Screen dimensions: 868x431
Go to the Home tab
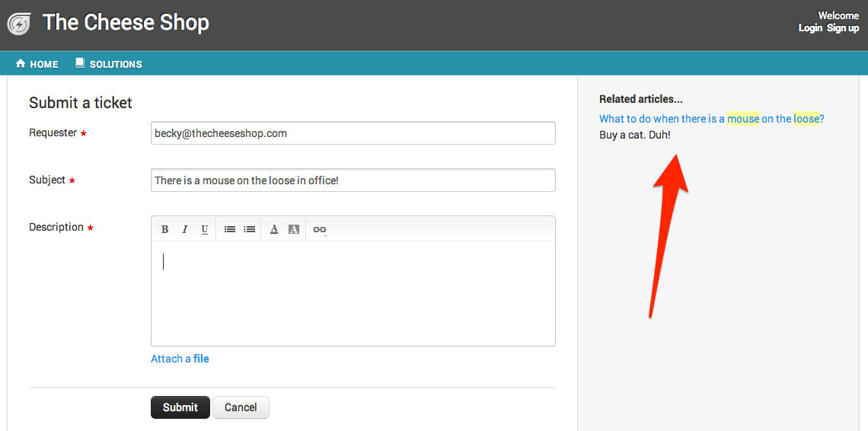pyautogui.click(x=37, y=64)
